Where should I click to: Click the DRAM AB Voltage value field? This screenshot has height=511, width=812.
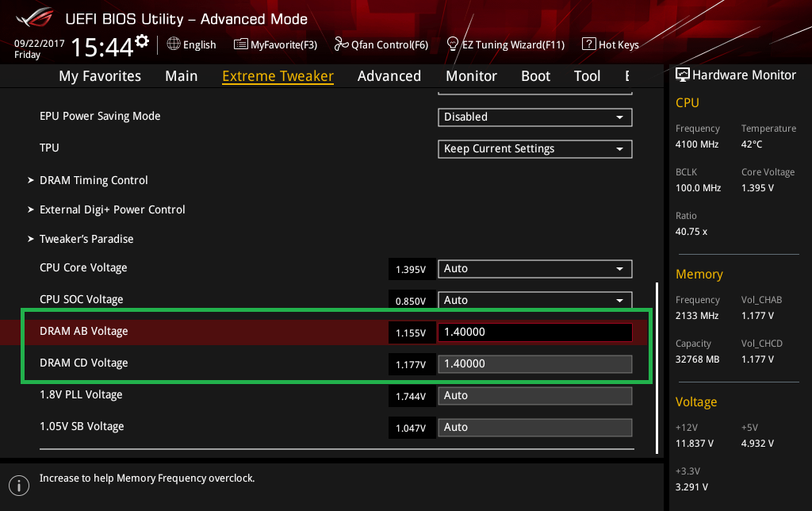(535, 332)
